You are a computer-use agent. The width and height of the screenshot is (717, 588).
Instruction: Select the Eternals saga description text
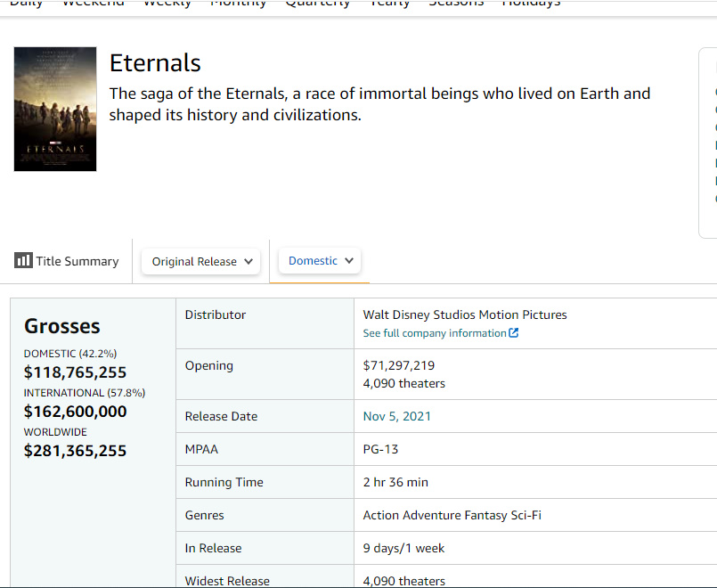point(379,104)
